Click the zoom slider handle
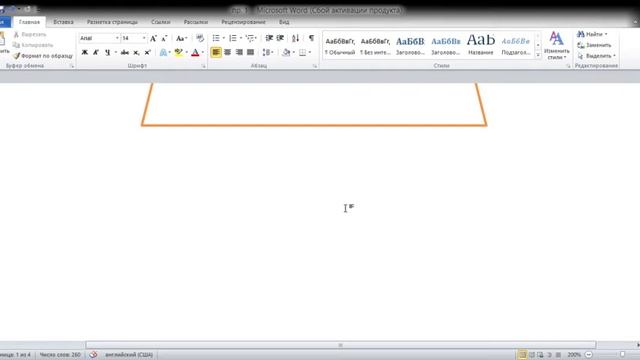The width and height of the screenshot is (640, 360). 622,355
